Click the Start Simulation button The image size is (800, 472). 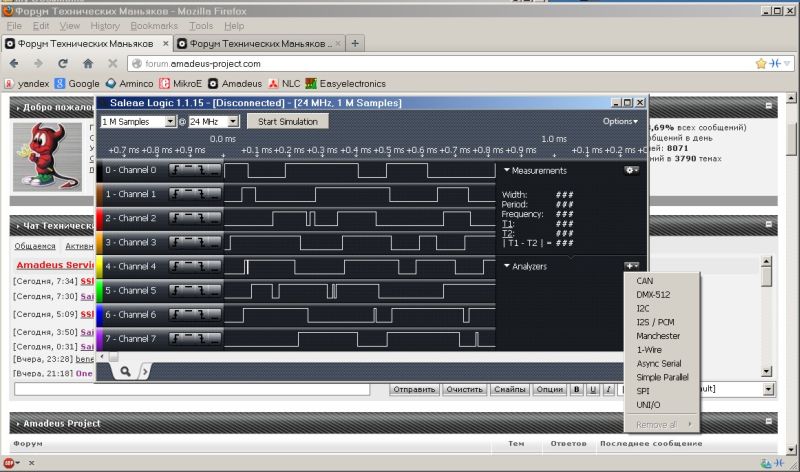pos(287,121)
